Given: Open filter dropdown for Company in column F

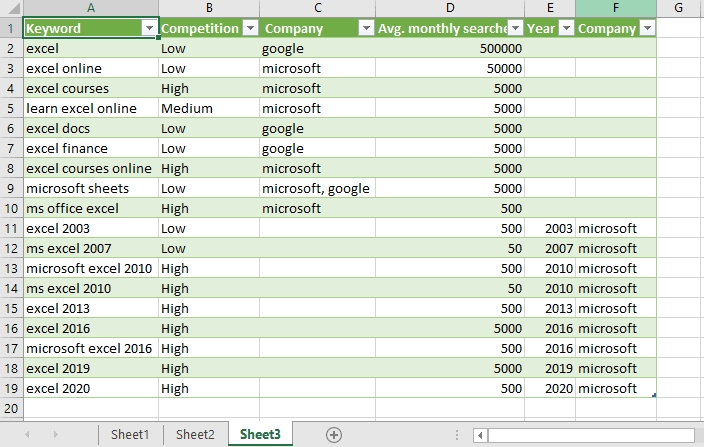Looking at the screenshot, I should click(647, 28).
